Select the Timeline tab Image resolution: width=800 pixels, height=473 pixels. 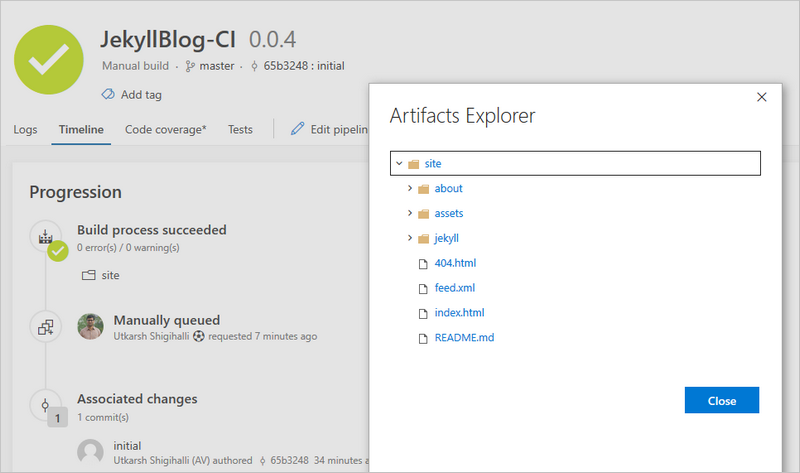coord(81,130)
